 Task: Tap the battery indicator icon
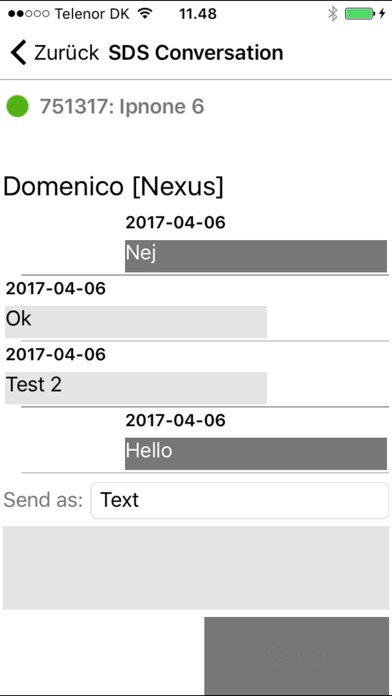coord(360,14)
